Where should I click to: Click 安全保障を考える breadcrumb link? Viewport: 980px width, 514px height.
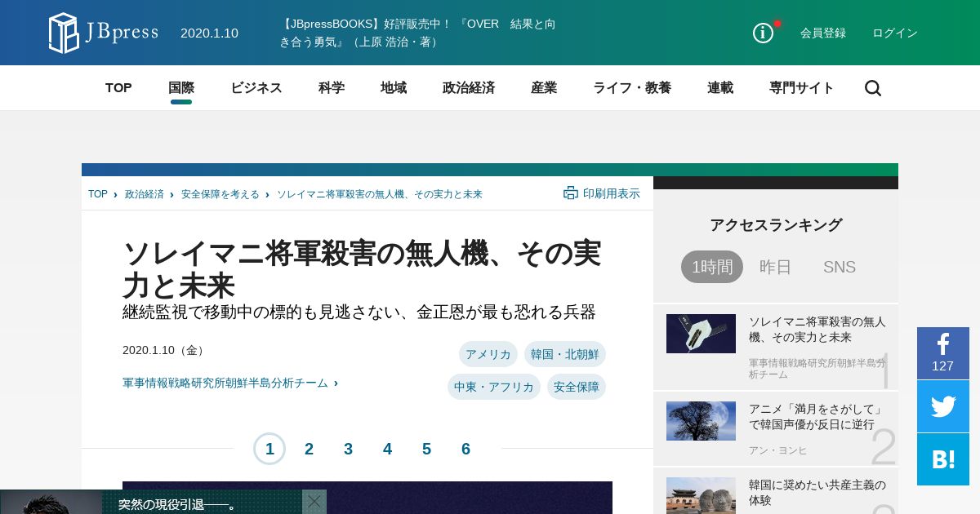pyautogui.click(x=220, y=194)
